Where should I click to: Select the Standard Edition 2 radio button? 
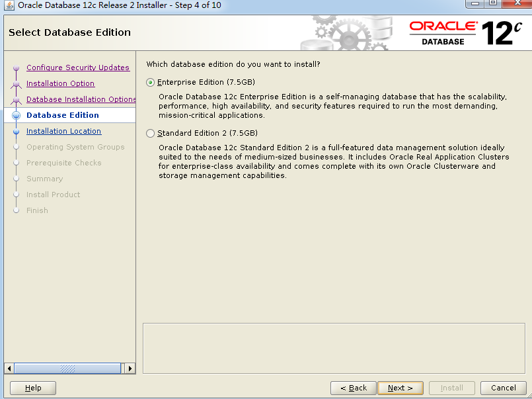tap(150, 134)
